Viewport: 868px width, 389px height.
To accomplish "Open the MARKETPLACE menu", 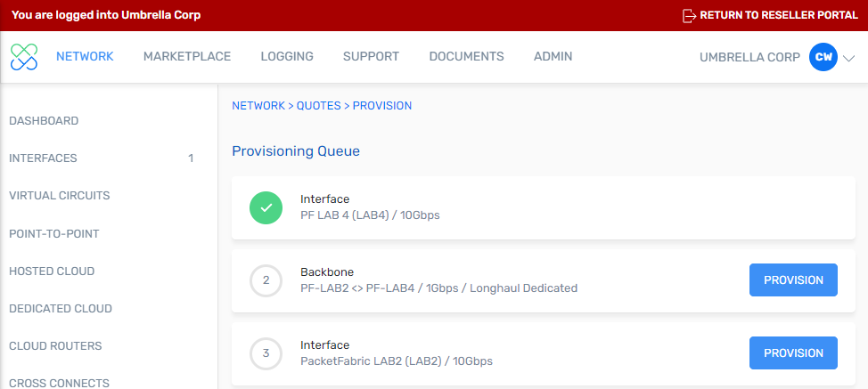I will click(187, 56).
